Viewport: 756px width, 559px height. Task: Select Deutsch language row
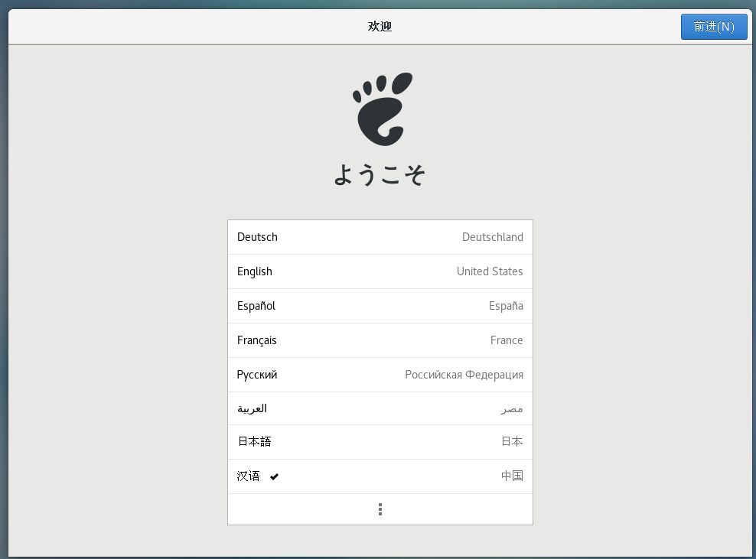[380, 237]
